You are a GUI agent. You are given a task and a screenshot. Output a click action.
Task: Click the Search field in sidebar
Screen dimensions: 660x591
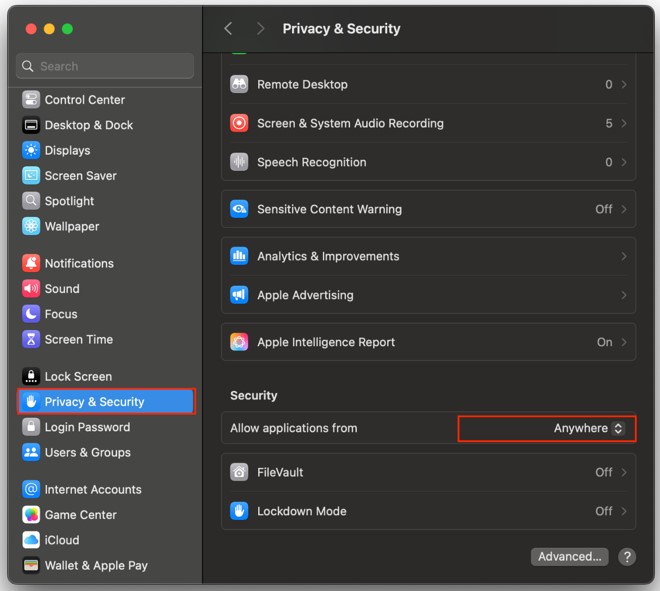pyautogui.click(x=105, y=66)
